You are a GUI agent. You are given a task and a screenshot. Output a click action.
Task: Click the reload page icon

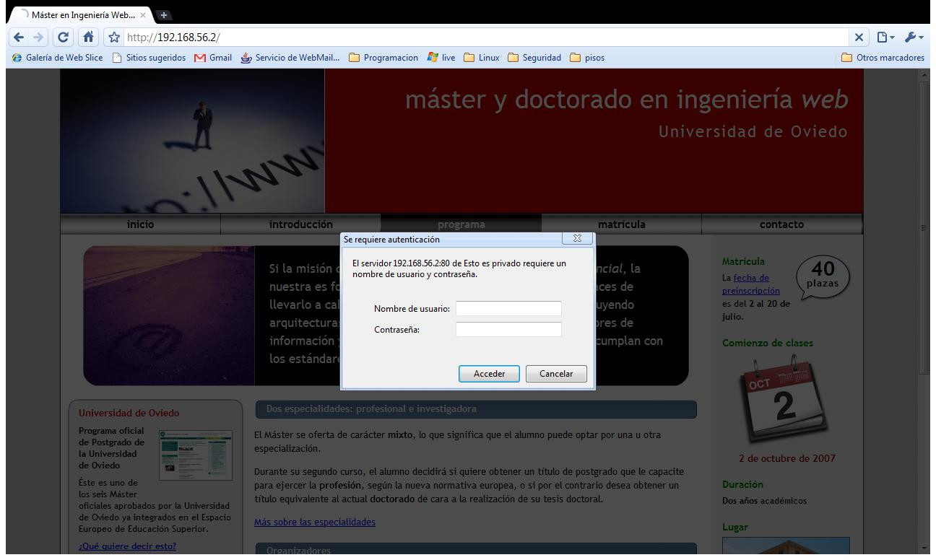click(x=64, y=37)
